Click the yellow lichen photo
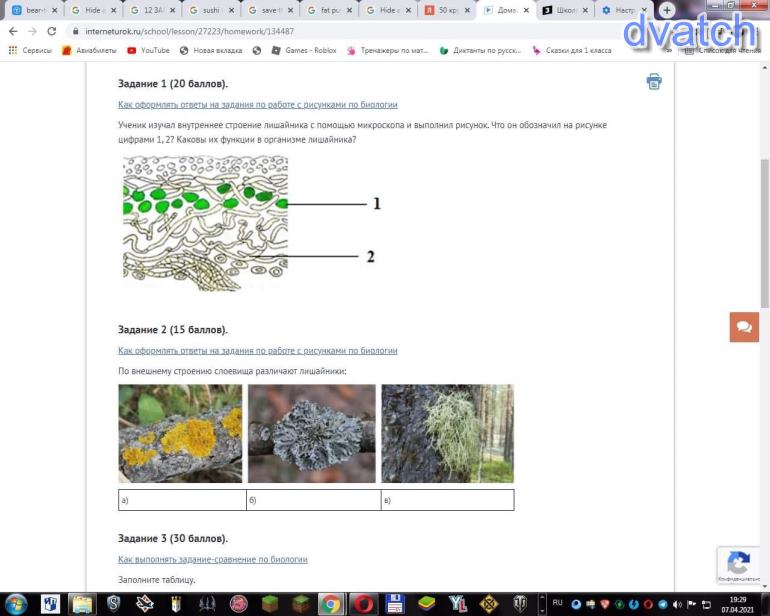 (180, 433)
